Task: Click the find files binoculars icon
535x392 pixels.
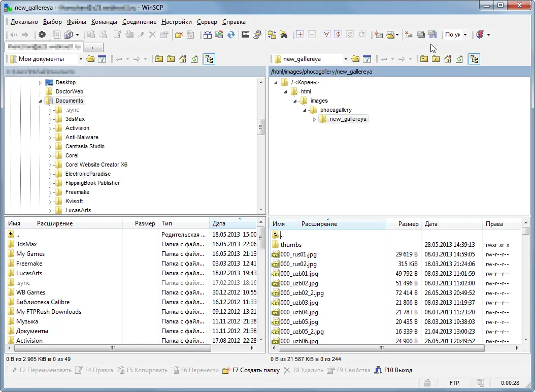Action: point(284,35)
